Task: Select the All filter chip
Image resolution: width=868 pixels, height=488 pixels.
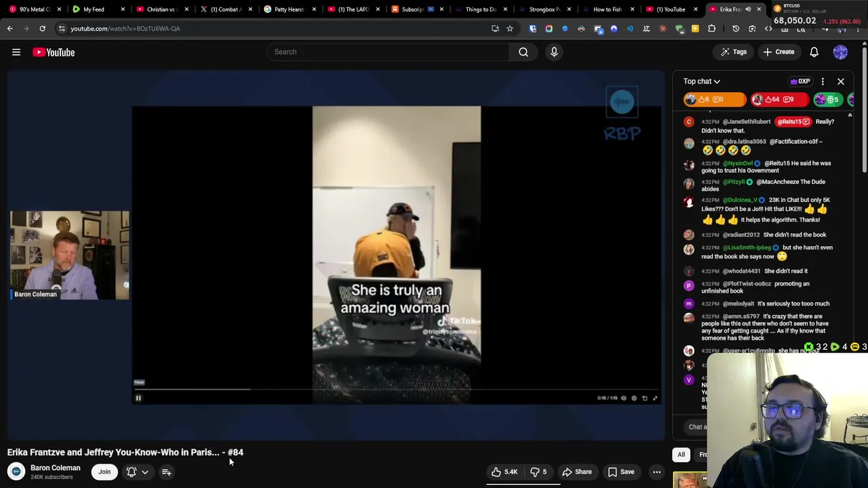Action: pyautogui.click(x=681, y=455)
